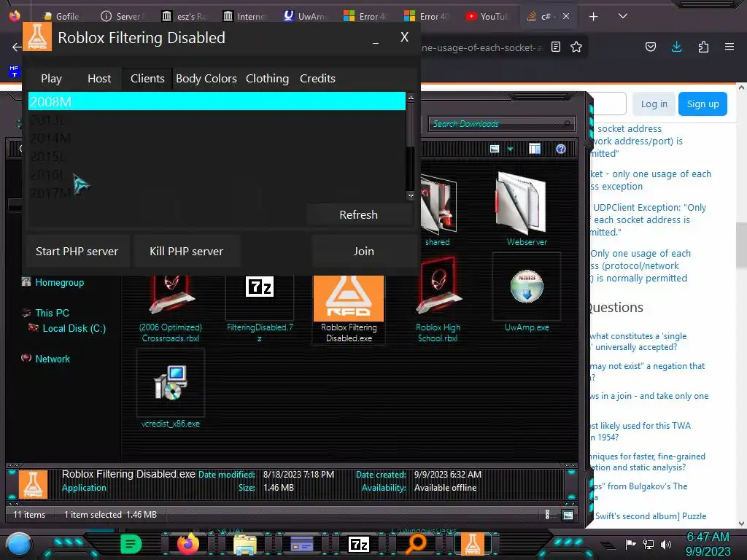Screen dimensions: 747x560
Task: Close the active c# browser tab
Action: (x=566, y=16)
